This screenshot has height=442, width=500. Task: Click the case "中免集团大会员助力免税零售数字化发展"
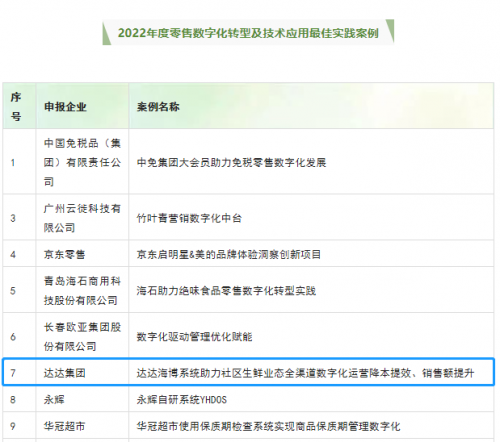pos(231,163)
